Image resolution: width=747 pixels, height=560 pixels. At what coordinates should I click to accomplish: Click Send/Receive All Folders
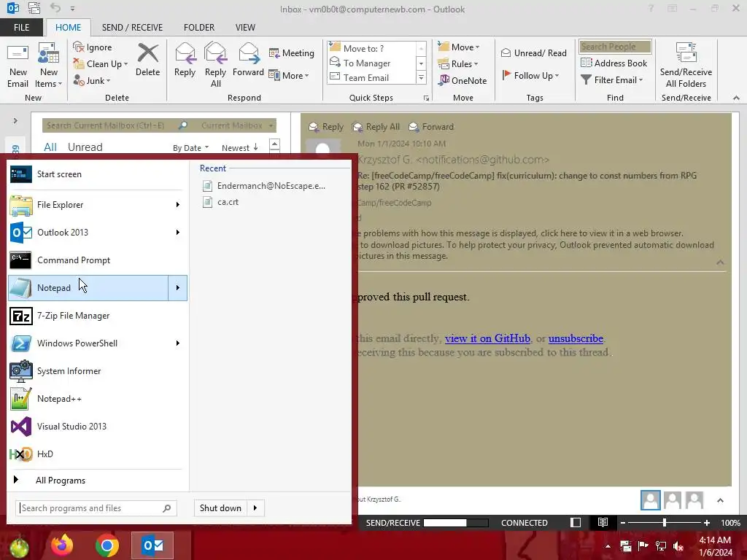pos(686,66)
